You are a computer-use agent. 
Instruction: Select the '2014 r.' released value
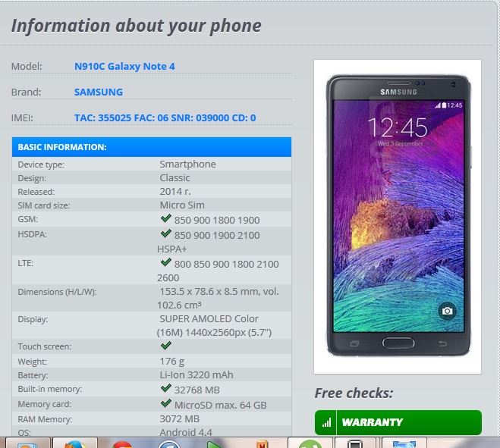click(175, 192)
